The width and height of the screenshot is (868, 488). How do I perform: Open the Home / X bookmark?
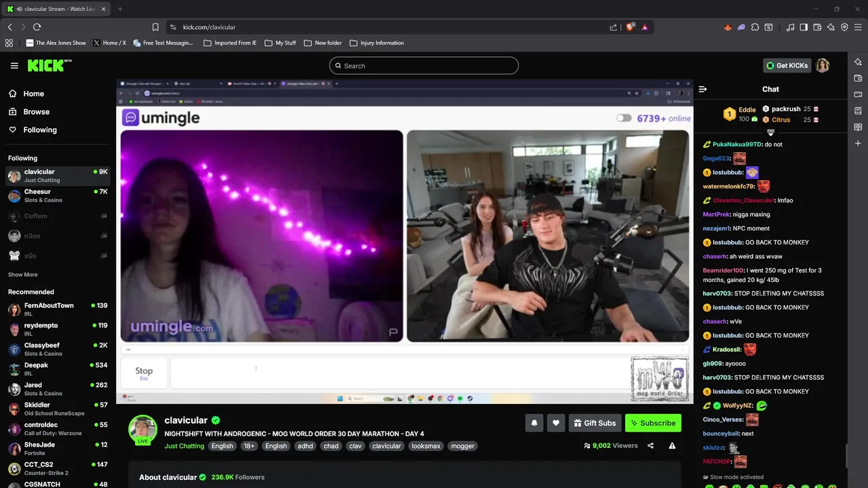tap(110, 43)
